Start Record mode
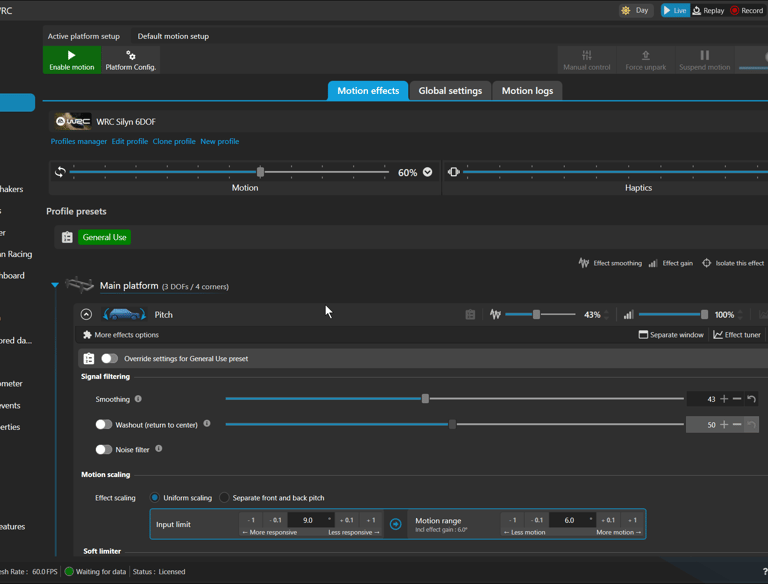The width and height of the screenshot is (768, 584). [x=746, y=10]
